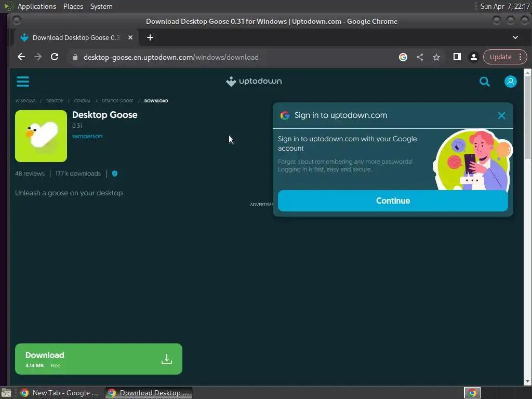Bookmark the page with the star icon
This screenshot has height=399, width=532.
point(436,57)
